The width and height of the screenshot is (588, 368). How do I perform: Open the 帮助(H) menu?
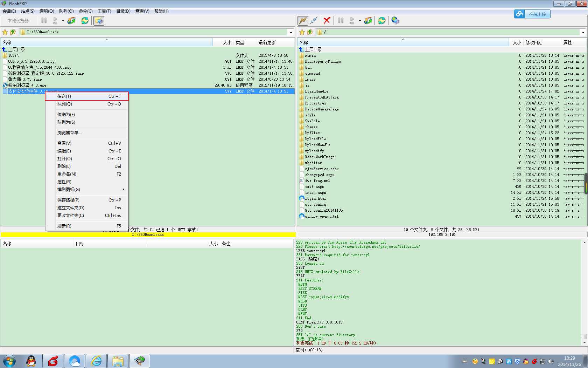(x=161, y=11)
